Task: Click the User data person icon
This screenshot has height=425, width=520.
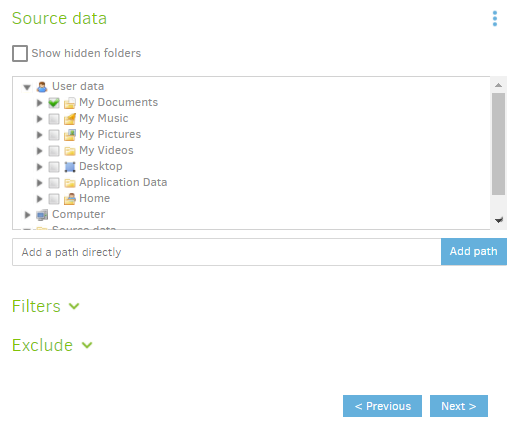Action: 42,87
